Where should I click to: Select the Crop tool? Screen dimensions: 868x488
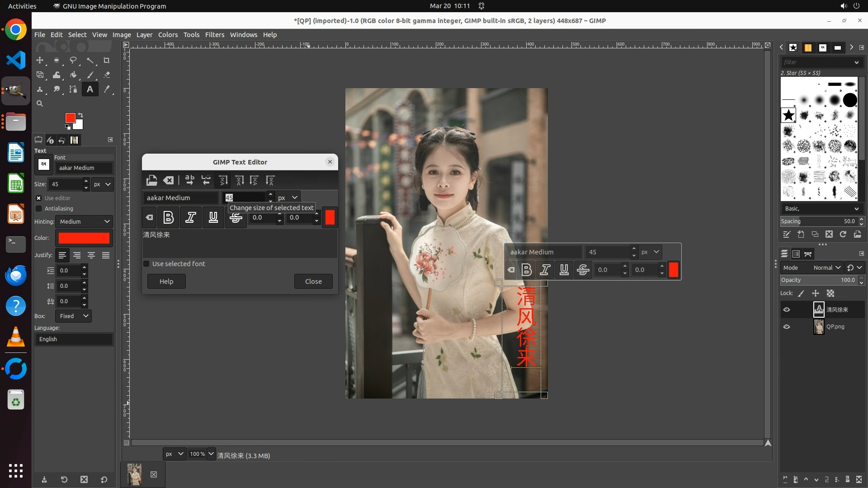(107, 61)
